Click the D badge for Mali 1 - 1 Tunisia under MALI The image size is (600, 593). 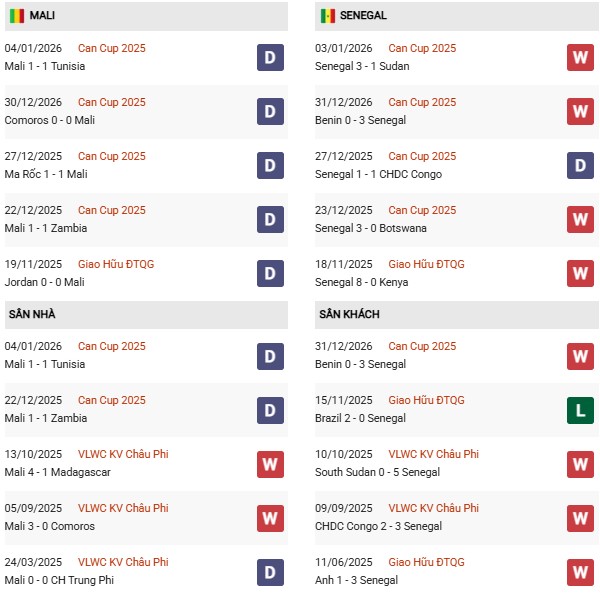click(270, 57)
